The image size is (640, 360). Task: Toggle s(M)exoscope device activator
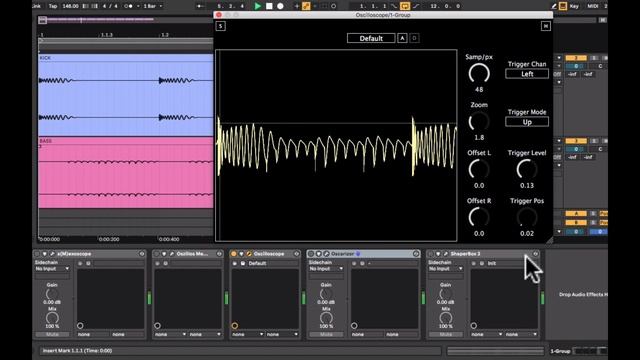(x=37, y=254)
